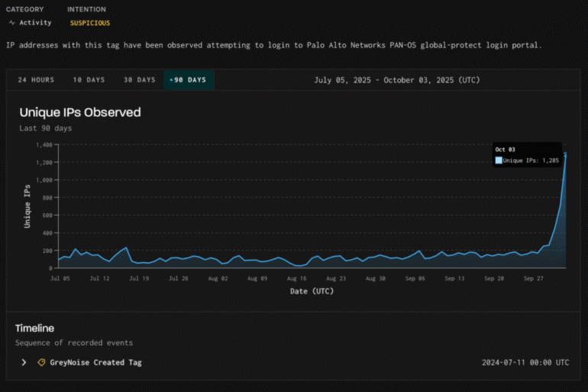Expand the GreyNoise Created Tag event
The image size is (588, 392).
tap(24, 362)
